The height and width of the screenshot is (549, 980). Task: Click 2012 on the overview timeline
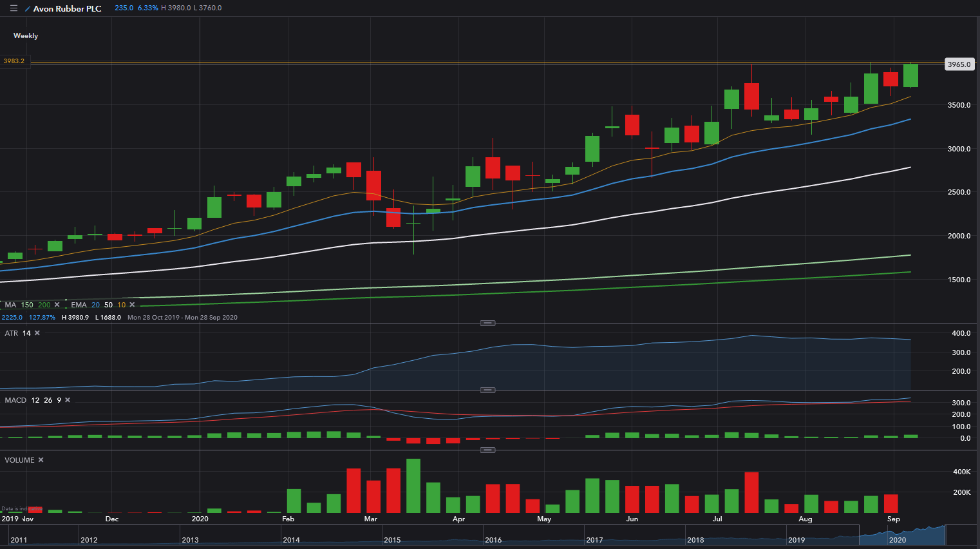89,540
